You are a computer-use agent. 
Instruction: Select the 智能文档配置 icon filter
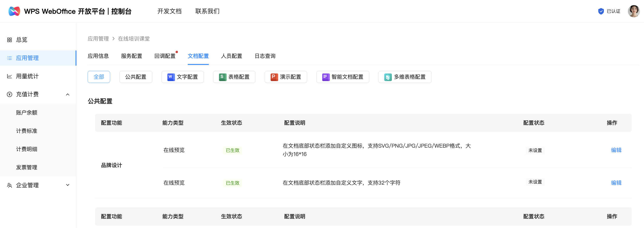pyautogui.click(x=326, y=77)
